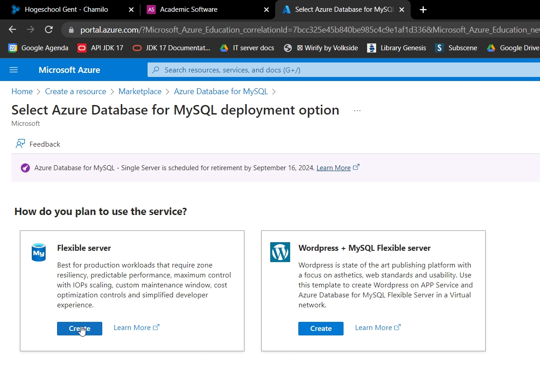Open Wirify by Volkside bookmark
The width and height of the screenshot is (540, 392).
click(x=320, y=48)
